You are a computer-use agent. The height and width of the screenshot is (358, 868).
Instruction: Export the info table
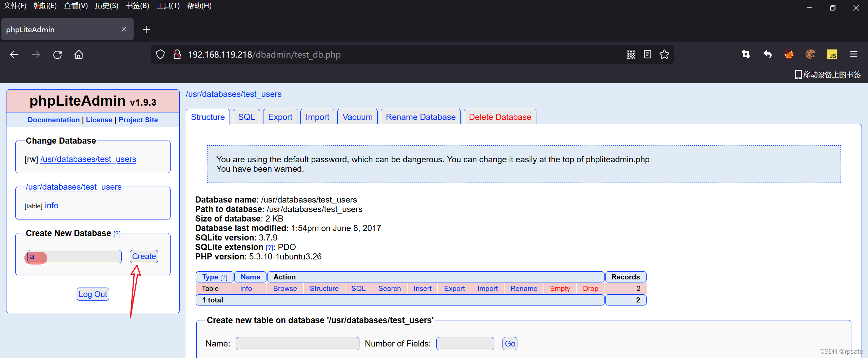[454, 289]
